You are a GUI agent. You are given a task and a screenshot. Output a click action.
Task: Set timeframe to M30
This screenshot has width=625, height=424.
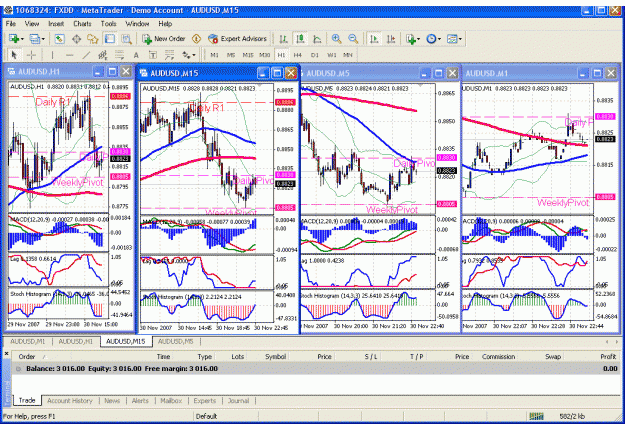click(x=264, y=55)
